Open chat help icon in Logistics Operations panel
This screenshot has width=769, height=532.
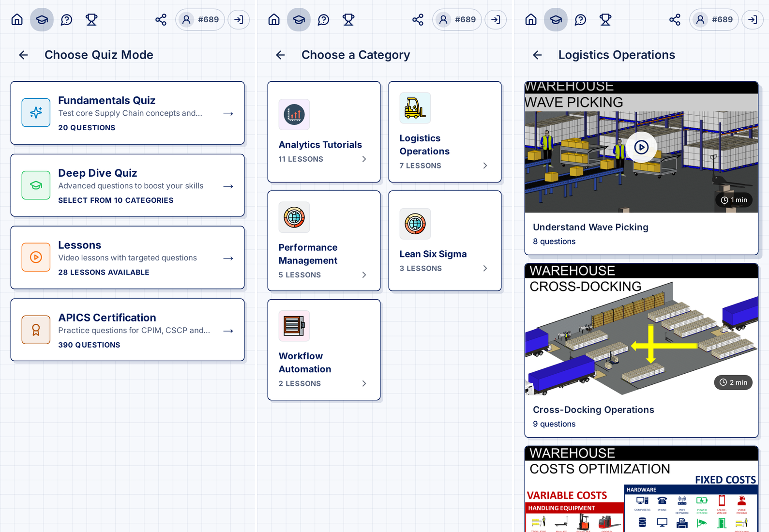(x=581, y=19)
